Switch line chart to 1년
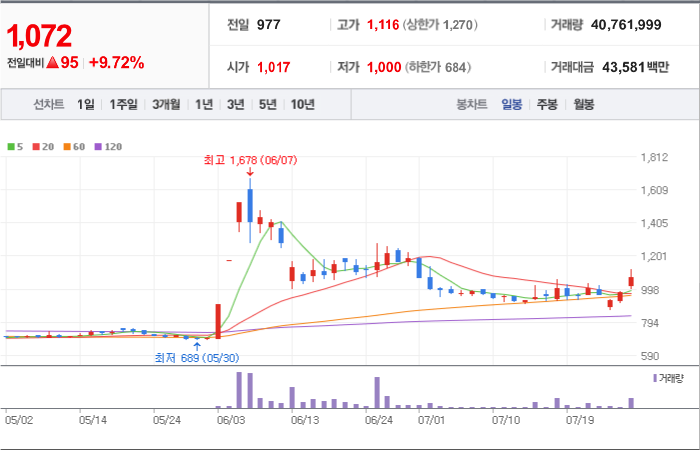The width and height of the screenshot is (700, 450). click(x=204, y=104)
